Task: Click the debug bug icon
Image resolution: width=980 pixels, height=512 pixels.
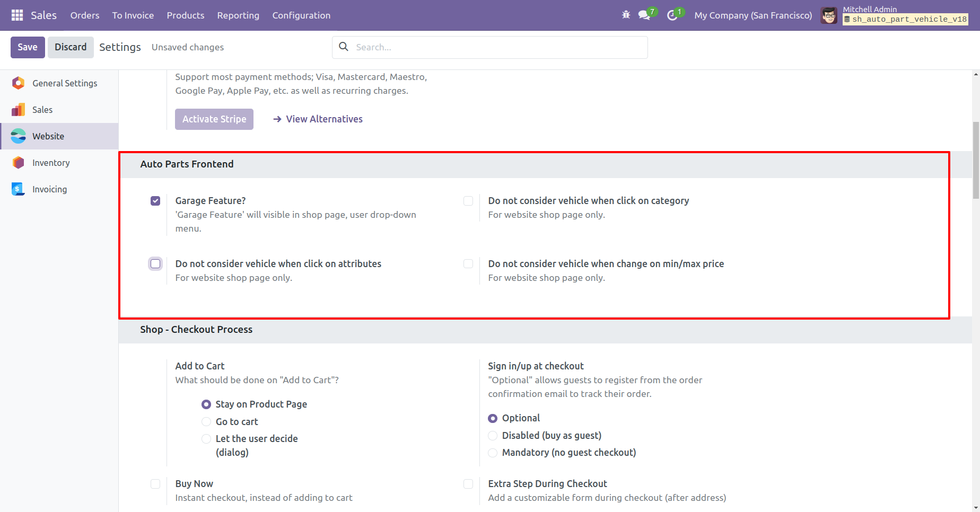Action: (626, 15)
